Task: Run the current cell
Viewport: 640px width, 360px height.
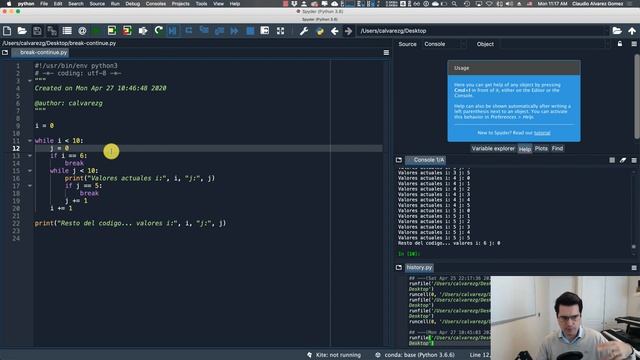Action: (112, 31)
